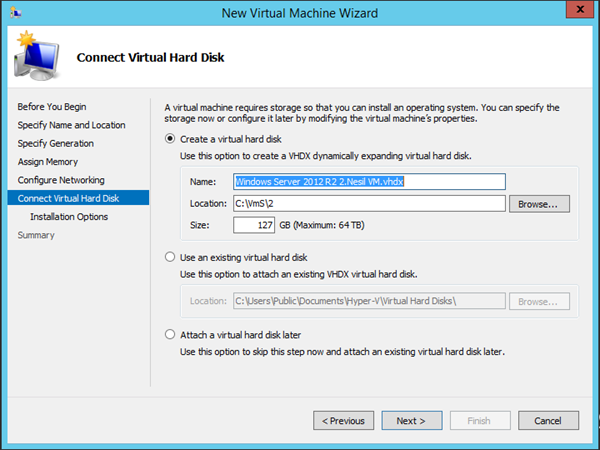Image resolution: width=600 pixels, height=450 pixels.
Task: Click the virtual disk Name field
Action: 369,182
